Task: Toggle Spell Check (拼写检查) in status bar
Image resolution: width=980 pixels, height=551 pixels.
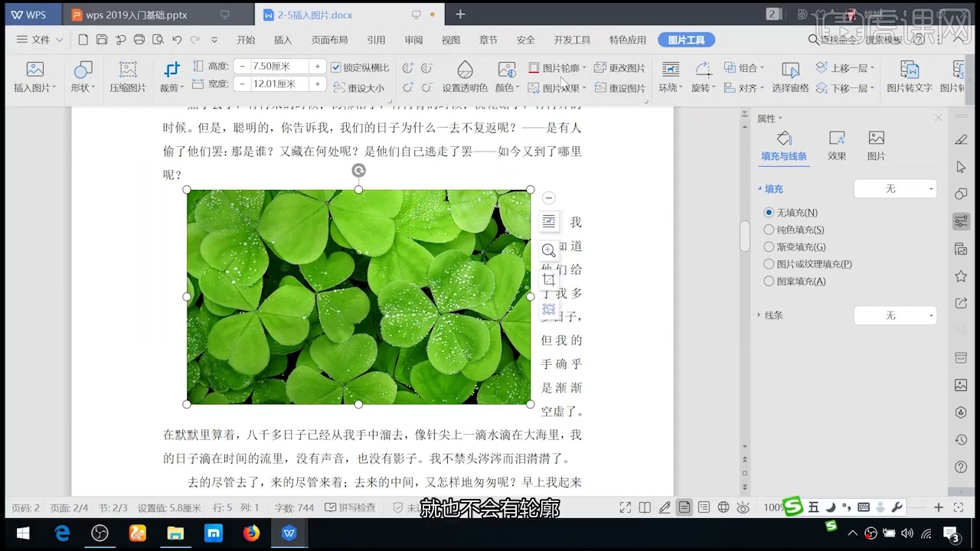Action: coord(350,507)
